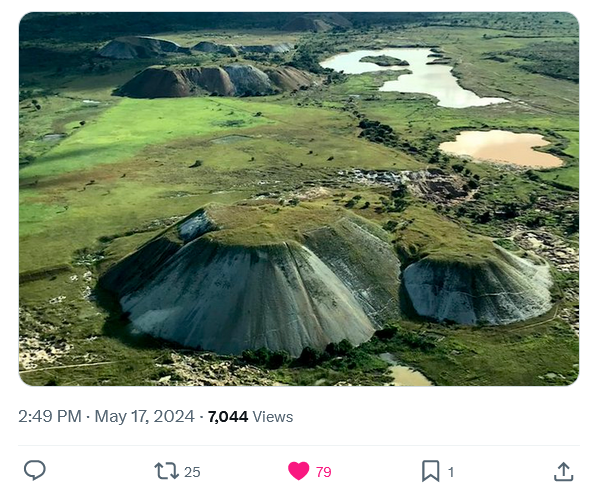This screenshot has width=598, height=497.
Task: Open the aerial landscape photo
Action: point(299,199)
